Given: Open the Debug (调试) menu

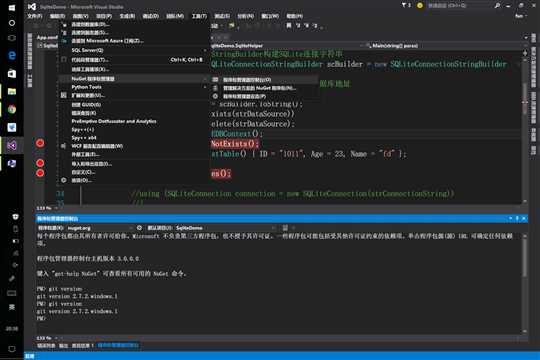Looking at the screenshot, I should tap(150, 16).
